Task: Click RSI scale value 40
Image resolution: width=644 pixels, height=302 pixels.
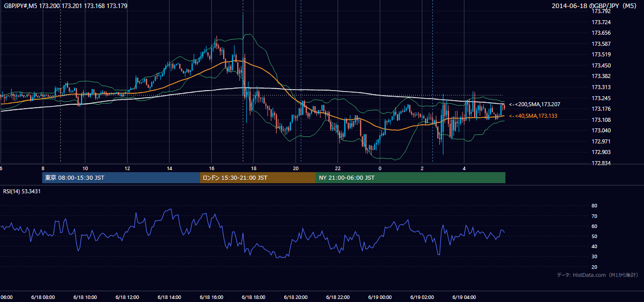Action: click(x=595, y=246)
